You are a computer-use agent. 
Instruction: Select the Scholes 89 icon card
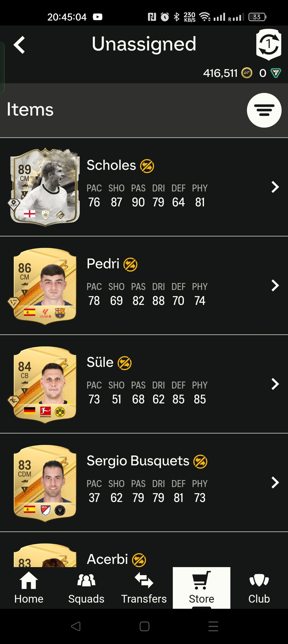click(45, 187)
